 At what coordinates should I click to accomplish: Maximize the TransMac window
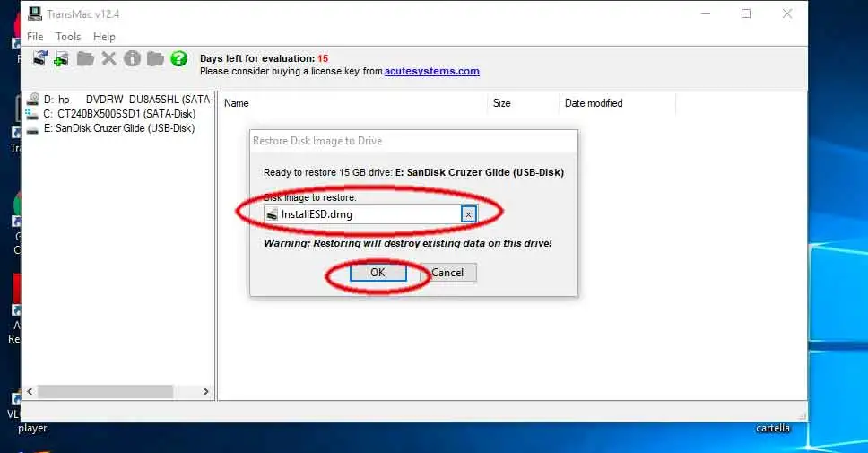tap(746, 13)
